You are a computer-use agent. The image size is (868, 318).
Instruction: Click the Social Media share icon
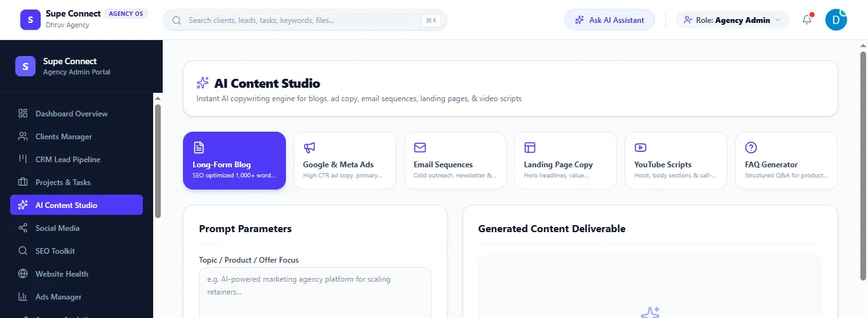click(x=23, y=228)
